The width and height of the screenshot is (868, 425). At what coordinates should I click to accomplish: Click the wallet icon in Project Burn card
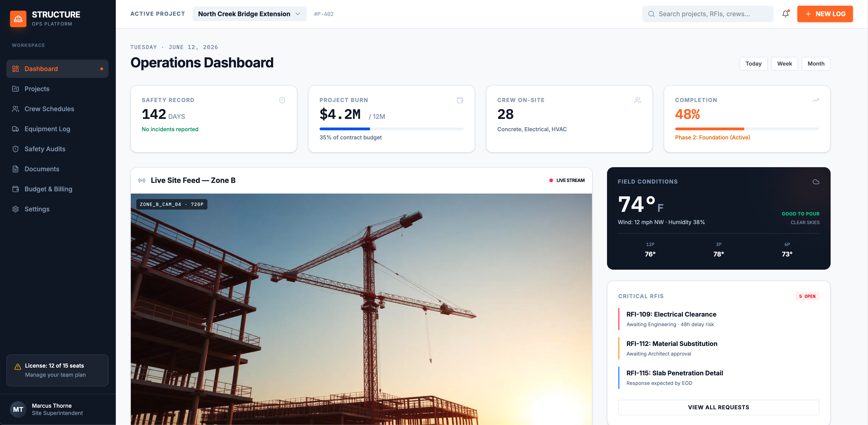pyautogui.click(x=460, y=100)
